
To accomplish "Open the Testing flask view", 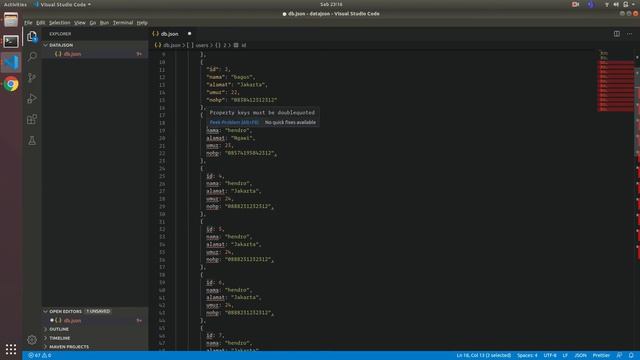I will [x=32, y=140].
